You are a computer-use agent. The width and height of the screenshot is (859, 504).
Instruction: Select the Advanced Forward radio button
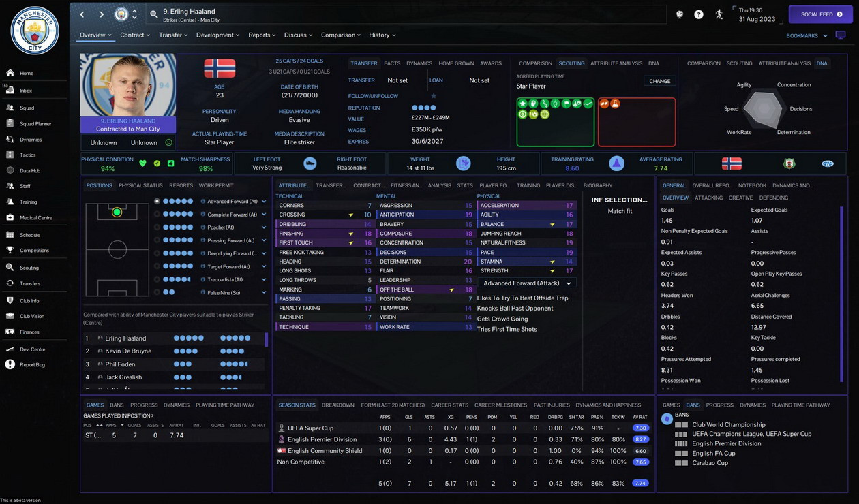(x=157, y=202)
